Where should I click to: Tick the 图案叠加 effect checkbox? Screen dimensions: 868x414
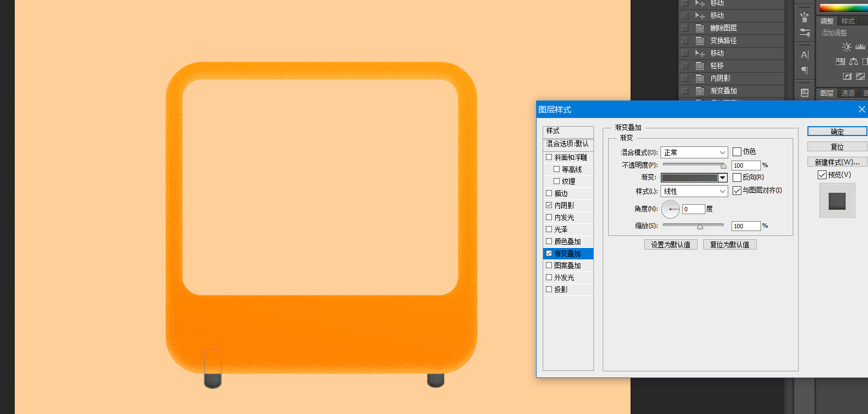pyautogui.click(x=549, y=265)
